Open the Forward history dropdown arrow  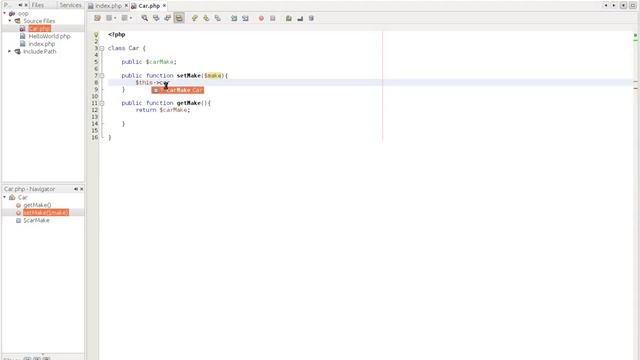coord(131,18)
